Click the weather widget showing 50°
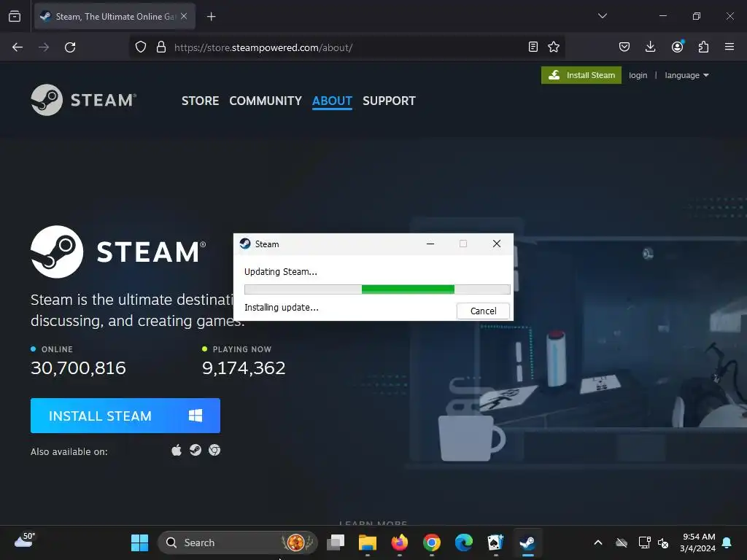This screenshot has width=747, height=560. (x=25, y=540)
